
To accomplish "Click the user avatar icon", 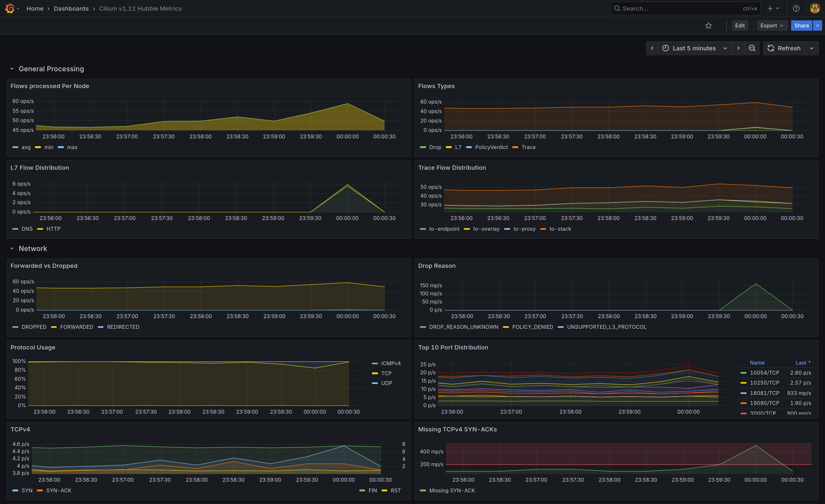I will pyautogui.click(x=814, y=8).
